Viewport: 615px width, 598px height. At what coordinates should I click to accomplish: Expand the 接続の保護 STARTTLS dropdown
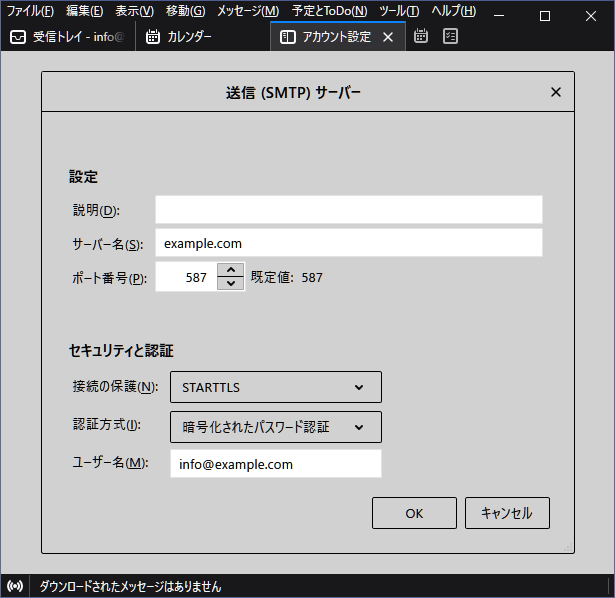[275, 387]
